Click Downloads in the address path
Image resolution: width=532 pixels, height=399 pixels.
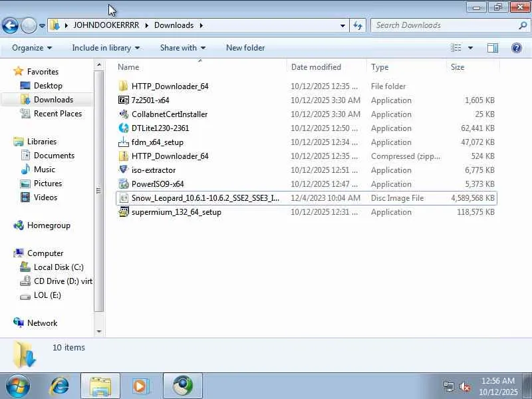174,25
